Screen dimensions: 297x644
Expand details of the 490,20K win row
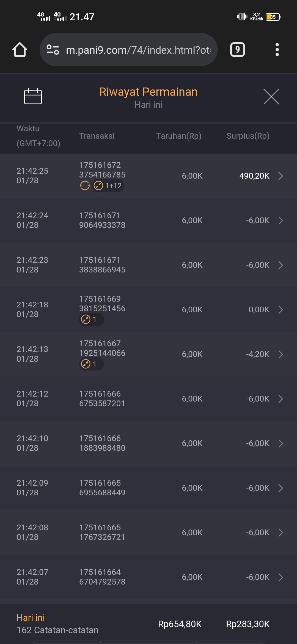pyautogui.click(x=280, y=176)
